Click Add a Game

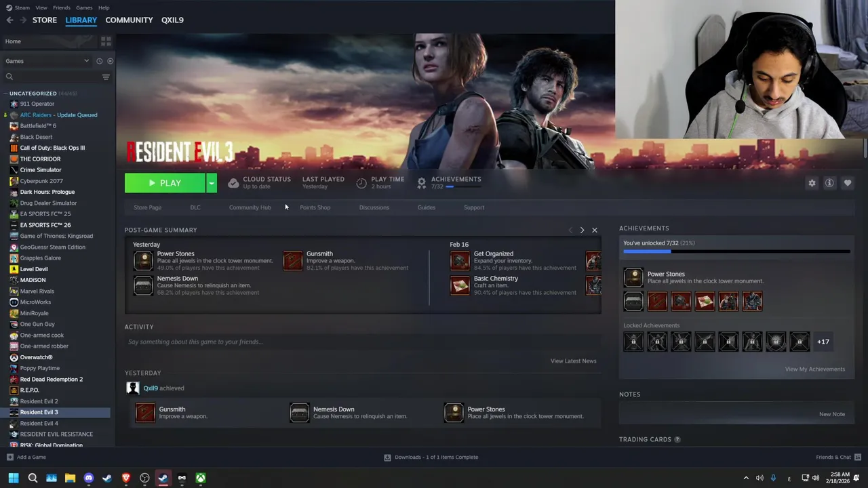[x=26, y=457]
